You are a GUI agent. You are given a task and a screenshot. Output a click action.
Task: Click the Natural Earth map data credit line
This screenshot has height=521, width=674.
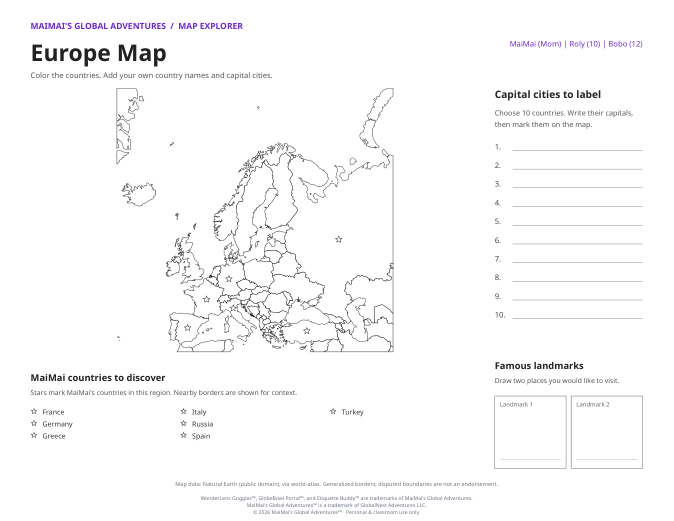click(337, 484)
